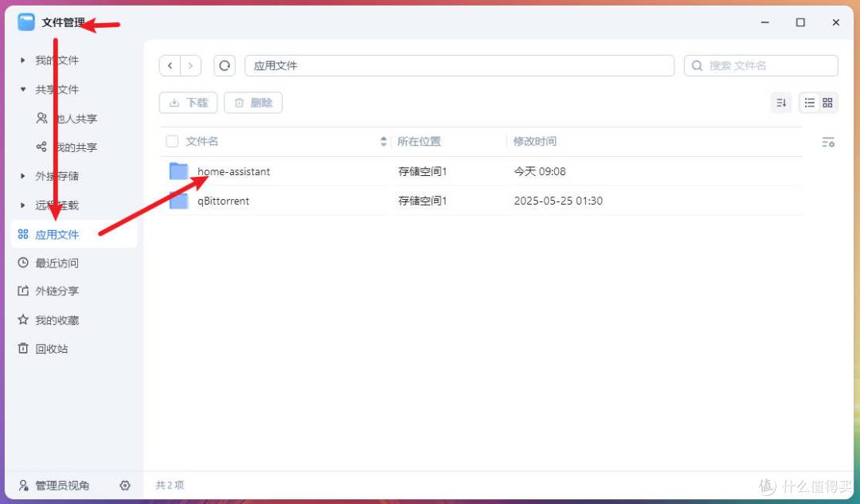Click 今天 09:08 modified time
860x504 pixels.
[540, 172]
